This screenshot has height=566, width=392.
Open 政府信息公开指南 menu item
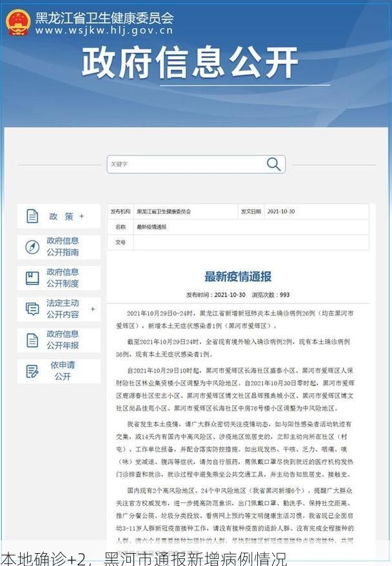[x=59, y=247]
